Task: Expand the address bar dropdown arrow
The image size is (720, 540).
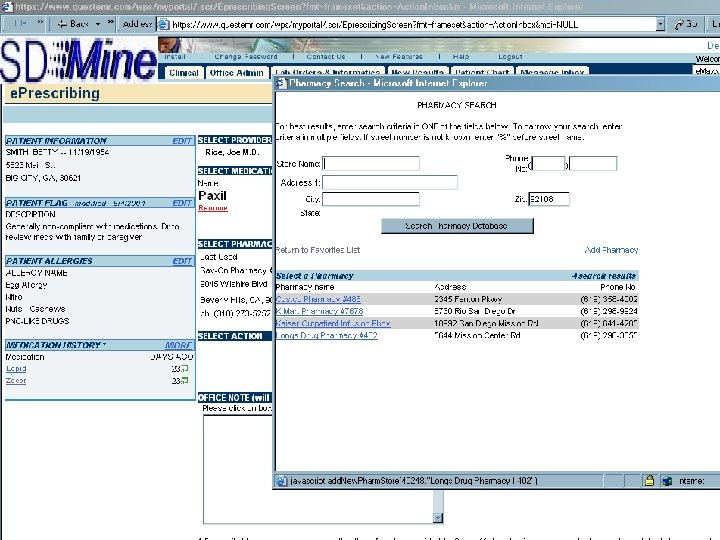Action: pos(660,24)
